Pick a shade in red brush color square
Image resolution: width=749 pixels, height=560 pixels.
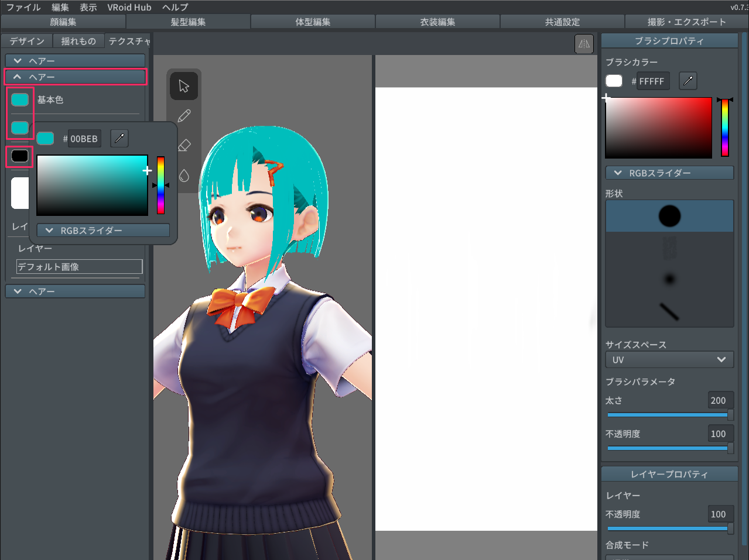coord(658,128)
